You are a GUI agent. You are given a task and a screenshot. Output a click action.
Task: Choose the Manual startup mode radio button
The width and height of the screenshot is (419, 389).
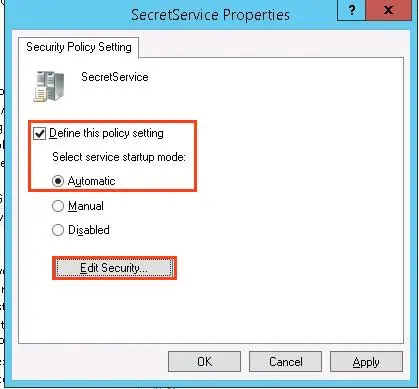point(58,206)
